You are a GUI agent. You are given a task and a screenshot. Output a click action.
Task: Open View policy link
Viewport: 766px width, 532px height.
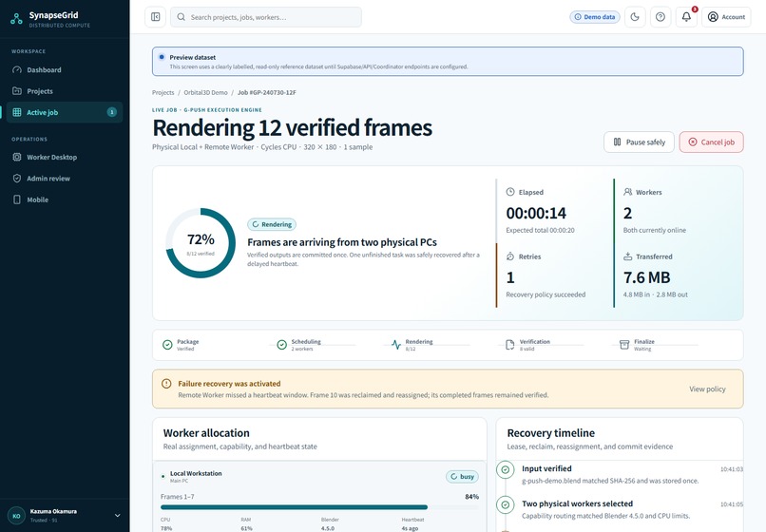707,389
